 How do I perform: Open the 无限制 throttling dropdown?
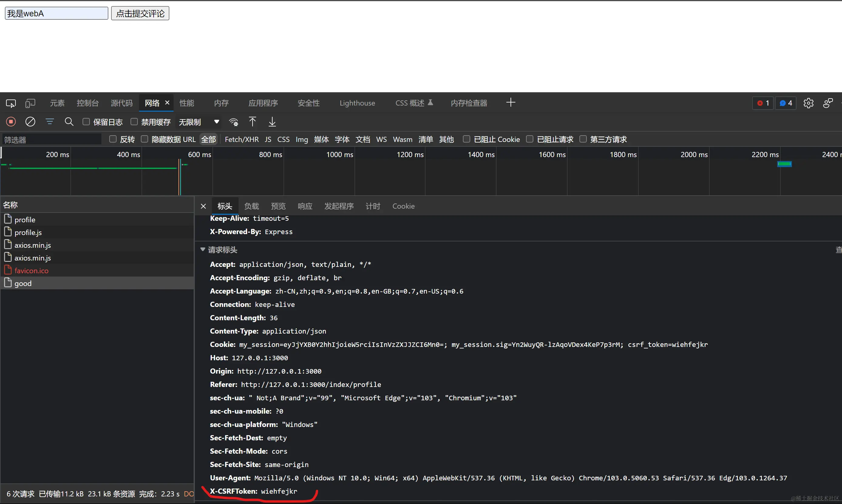coord(199,122)
